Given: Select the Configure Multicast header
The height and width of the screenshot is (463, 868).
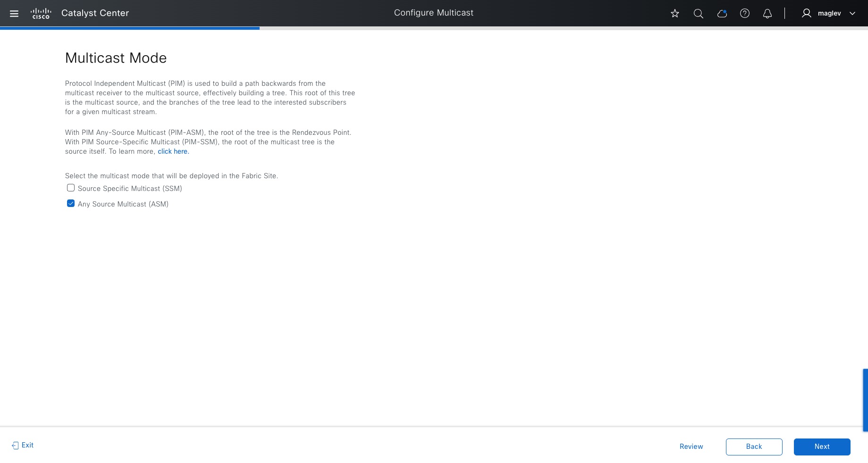Looking at the screenshot, I should [x=433, y=13].
